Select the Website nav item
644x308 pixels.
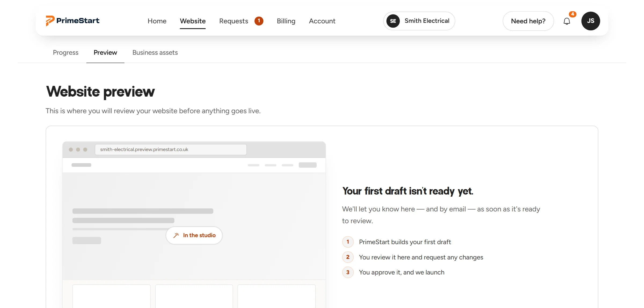193,21
